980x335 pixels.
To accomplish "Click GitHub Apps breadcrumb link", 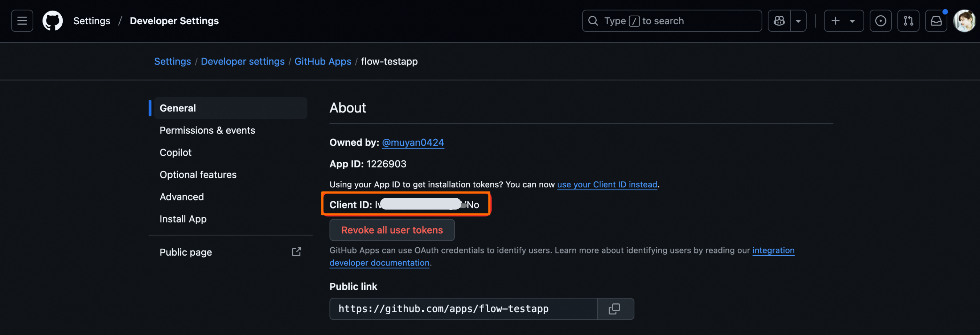I will (322, 62).
